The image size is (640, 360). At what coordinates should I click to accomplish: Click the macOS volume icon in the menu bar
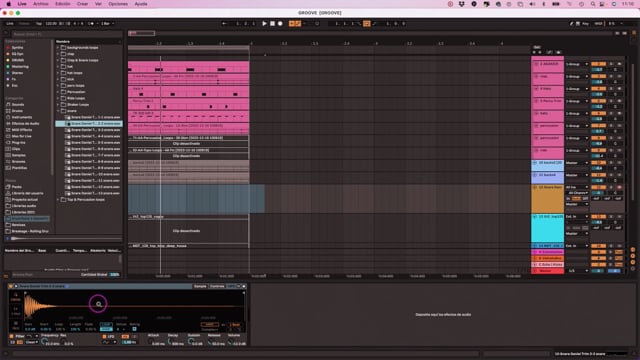[532, 4]
